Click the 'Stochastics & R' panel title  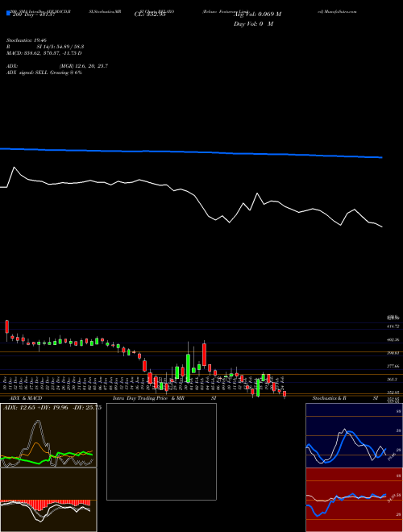[x=330, y=398]
